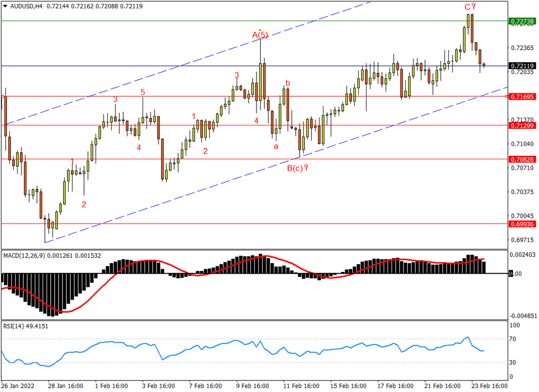Image resolution: width=539 pixels, height=392 pixels.
Task: Click the A(5) wave label
Action: click(260, 35)
